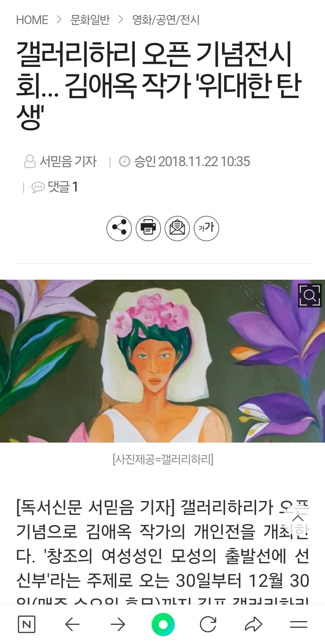Open Naver home N icon
Image resolution: width=325 pixels, height=644 pixels.
click(x=26, y=624)
